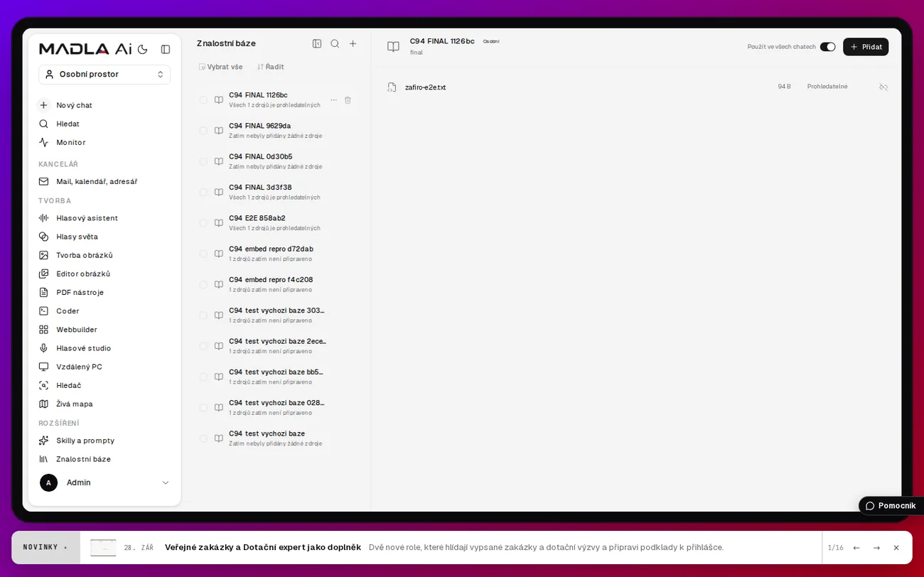Go to previous news item arrow
The image size is (924, 577).
point(856,548)
